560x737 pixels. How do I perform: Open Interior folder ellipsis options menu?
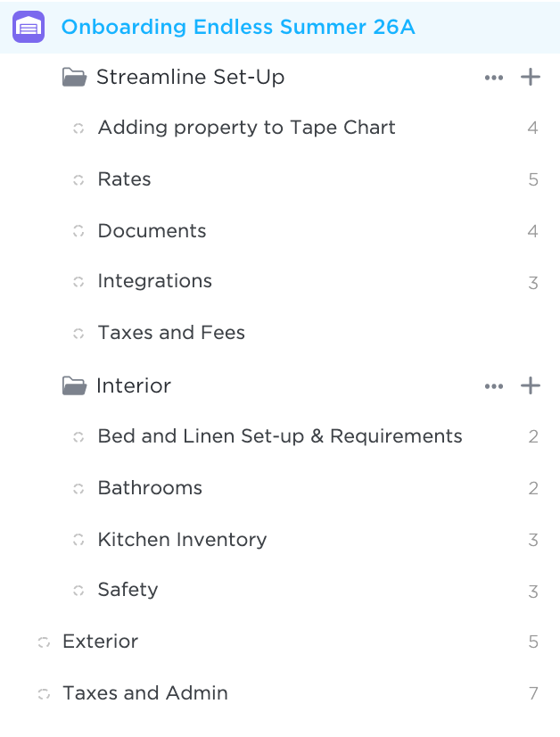coord(494,386)
